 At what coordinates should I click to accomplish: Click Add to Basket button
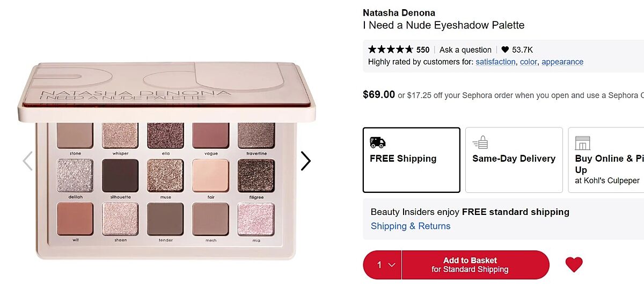click(x=475, y=265)
